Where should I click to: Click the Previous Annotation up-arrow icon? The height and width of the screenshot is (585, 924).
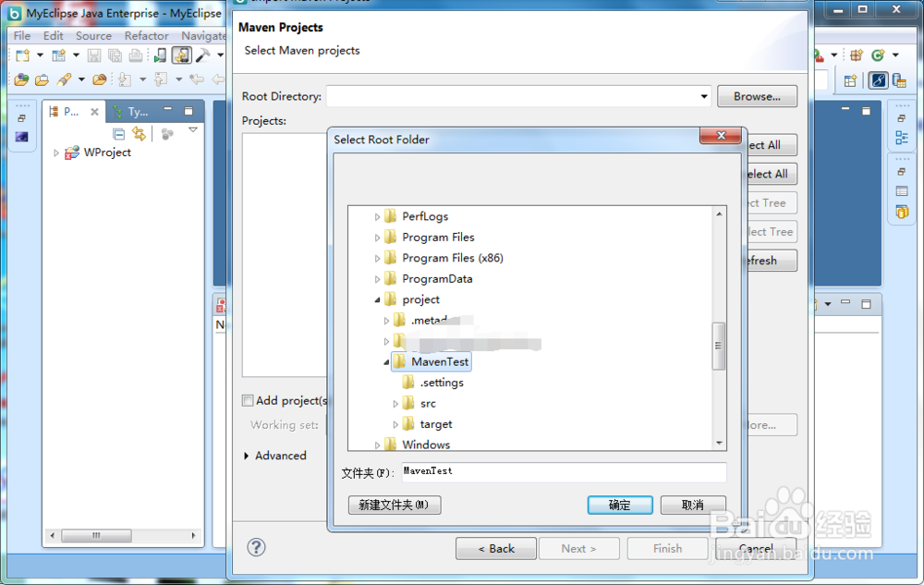(160, 79)
